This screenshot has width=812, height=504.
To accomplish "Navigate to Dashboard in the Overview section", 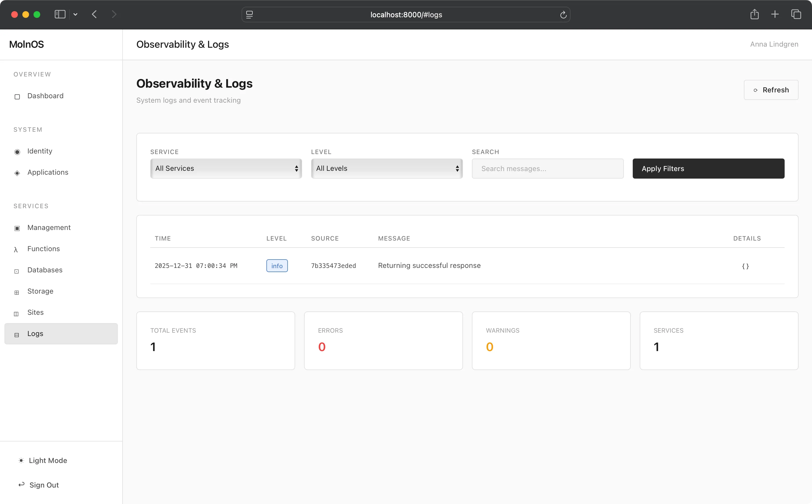I will click(x=45, y=96).
